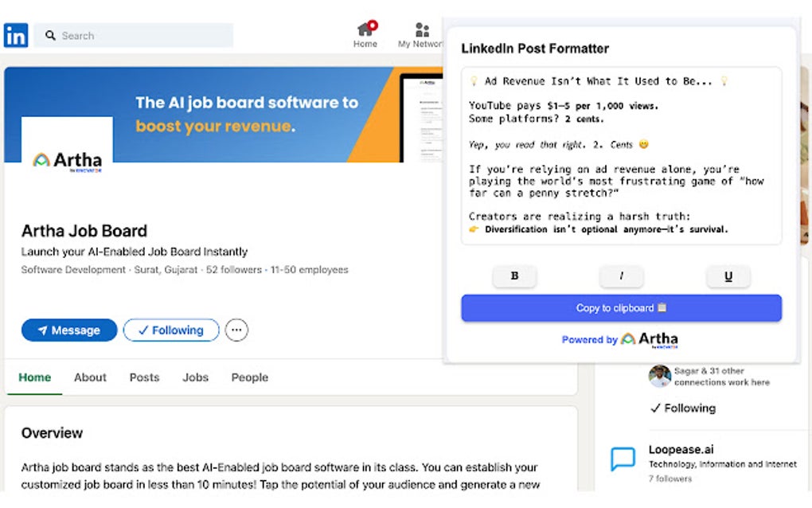The width and height of the screenshot is (812, 508).
Task: Select the People tab
Action: click(249, 377)
